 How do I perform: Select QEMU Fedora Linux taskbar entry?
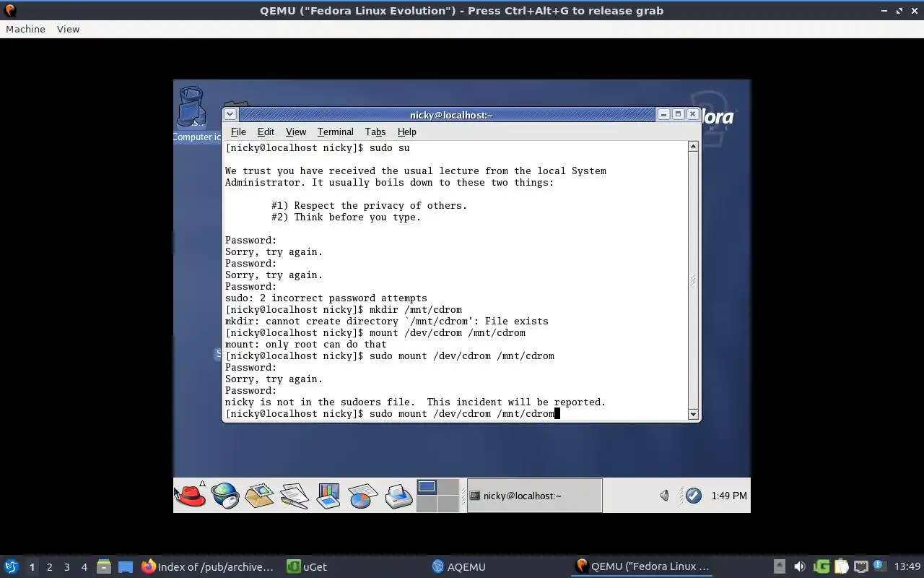pos(642,567)
